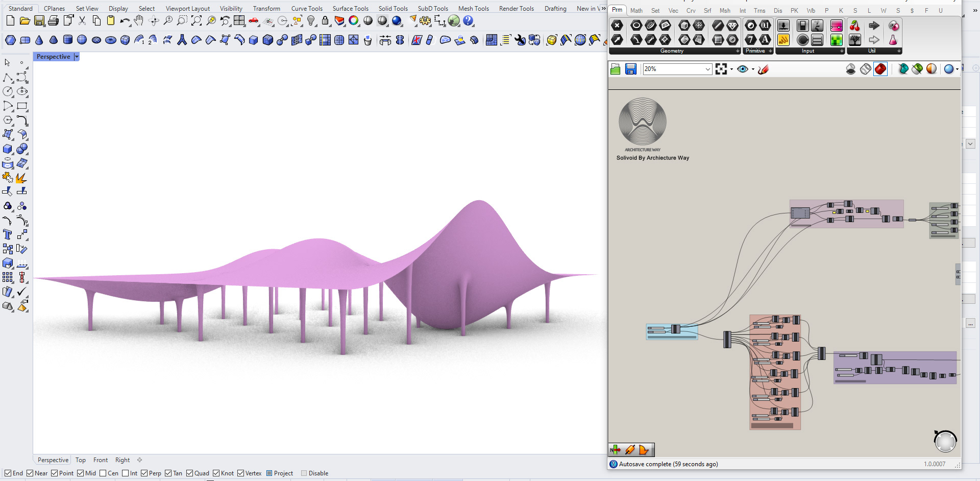Image resolution: width=980 pixels, height=481 pixels.
Task: Open the canvas zoom level dropdown showing 20%
Action: [x=707, y=69]
